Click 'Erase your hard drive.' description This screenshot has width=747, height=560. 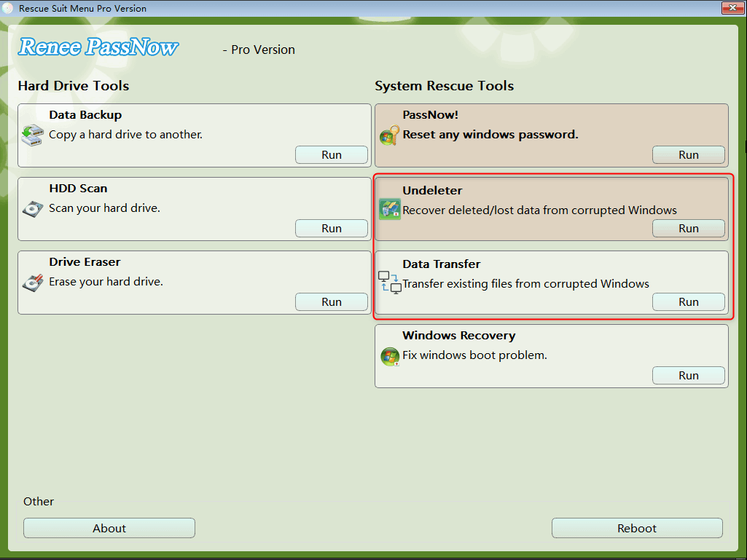[x=106, y=282]
